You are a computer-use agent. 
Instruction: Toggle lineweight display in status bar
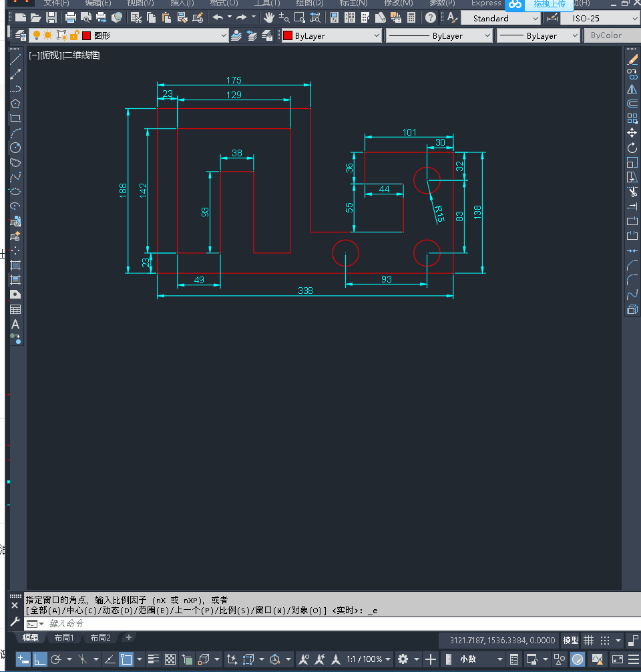(x=152, y=659)
